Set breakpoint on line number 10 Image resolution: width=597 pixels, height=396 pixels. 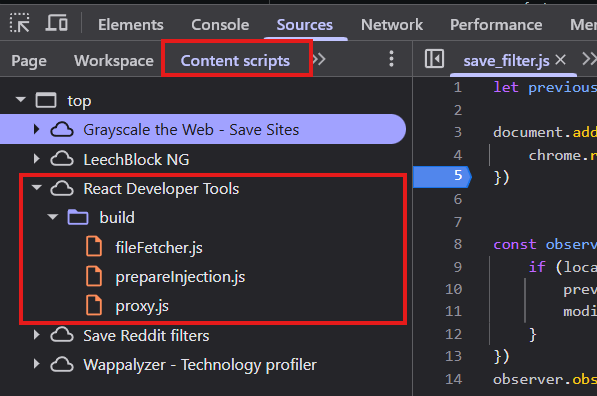point(454,289)
